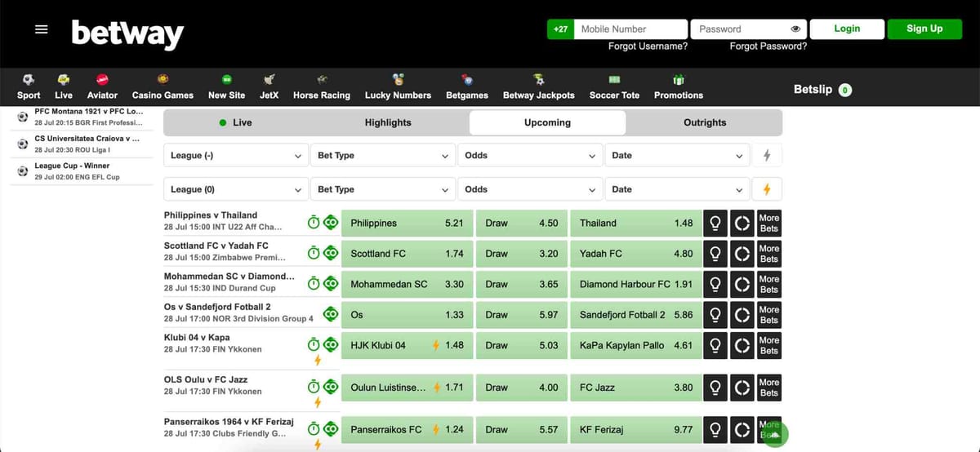Open Betgames
Image resolution: width=980 pixels, height=452 pixels.
(x=467, y=87)
